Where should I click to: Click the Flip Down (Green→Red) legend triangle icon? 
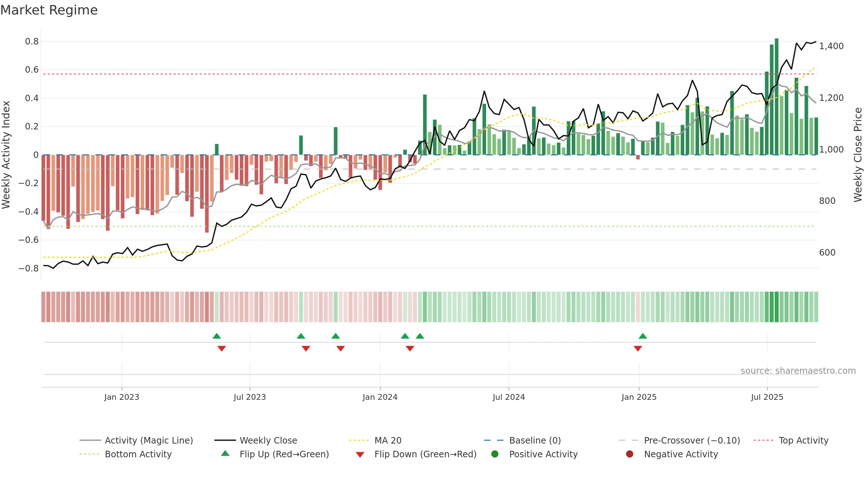coord(360,455)
